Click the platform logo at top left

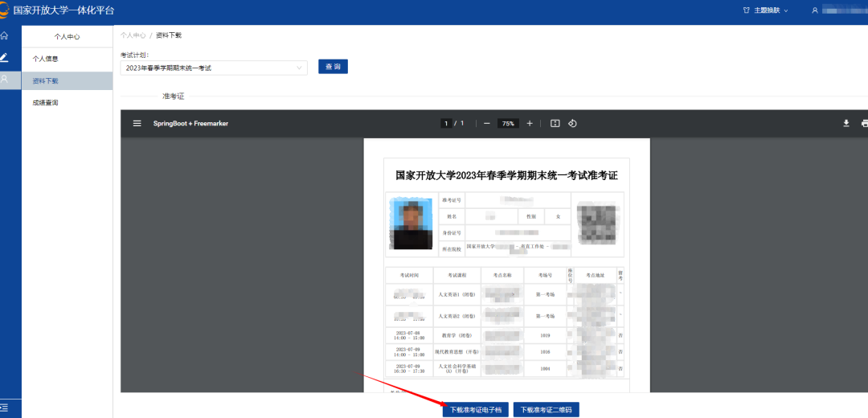(x=5, y=10)
